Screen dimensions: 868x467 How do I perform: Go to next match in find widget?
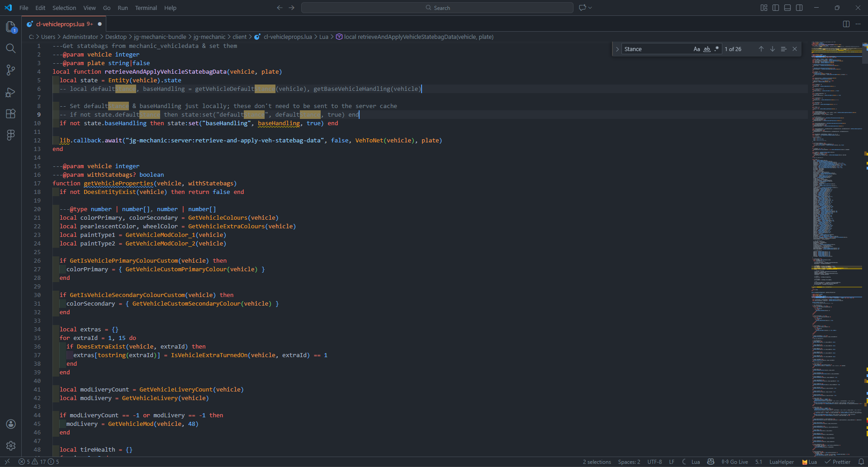click(x=772, y=49)
